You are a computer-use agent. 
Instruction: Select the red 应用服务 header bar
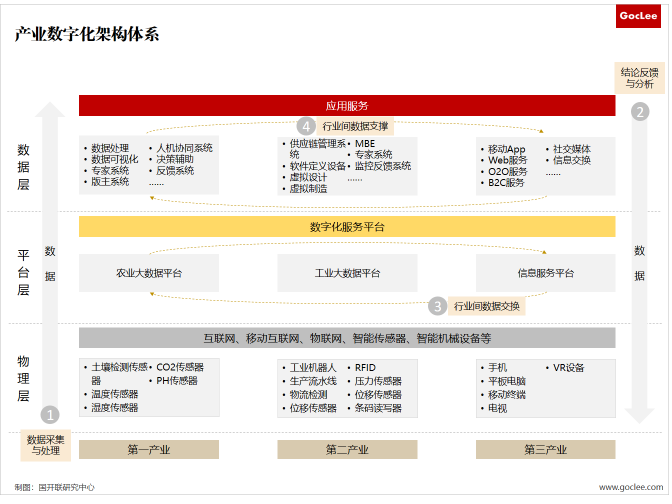pos(347,105)
